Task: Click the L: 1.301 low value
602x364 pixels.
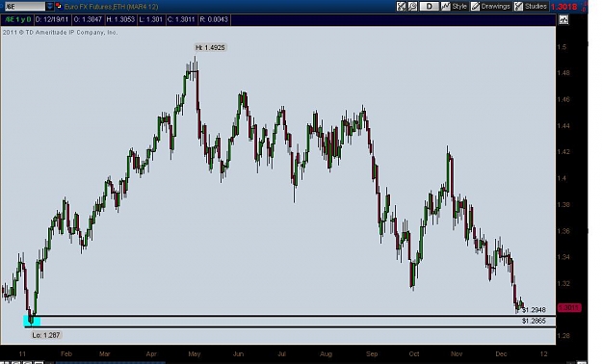Action: click(x=151, y=19)
